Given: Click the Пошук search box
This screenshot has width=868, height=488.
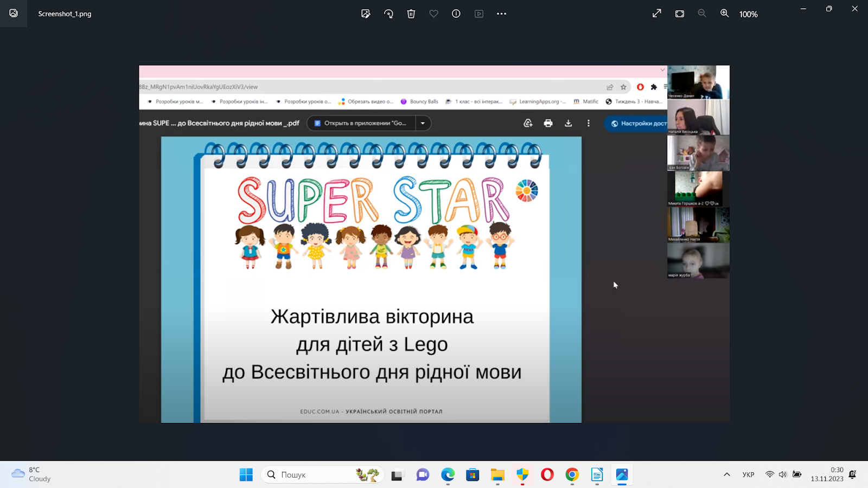Looking at the screenshot, I should tap(322, 474).
